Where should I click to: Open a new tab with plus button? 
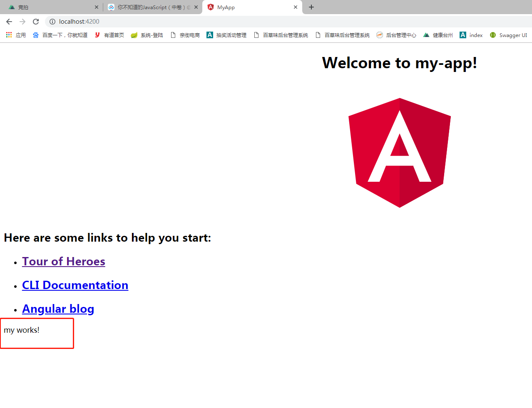point(311,7)
